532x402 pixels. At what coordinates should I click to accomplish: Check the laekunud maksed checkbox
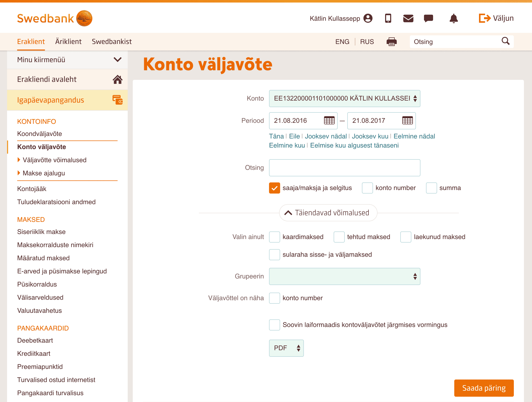click(x=406, y=237)
